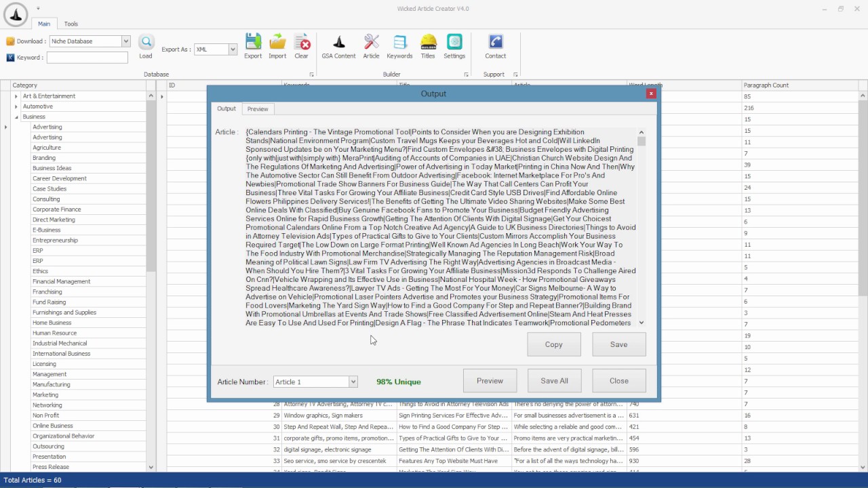Image resolution: width=868 pixels, height=488 pixels.
Task: Click the Copy button
Action: (x=554, y=344)
